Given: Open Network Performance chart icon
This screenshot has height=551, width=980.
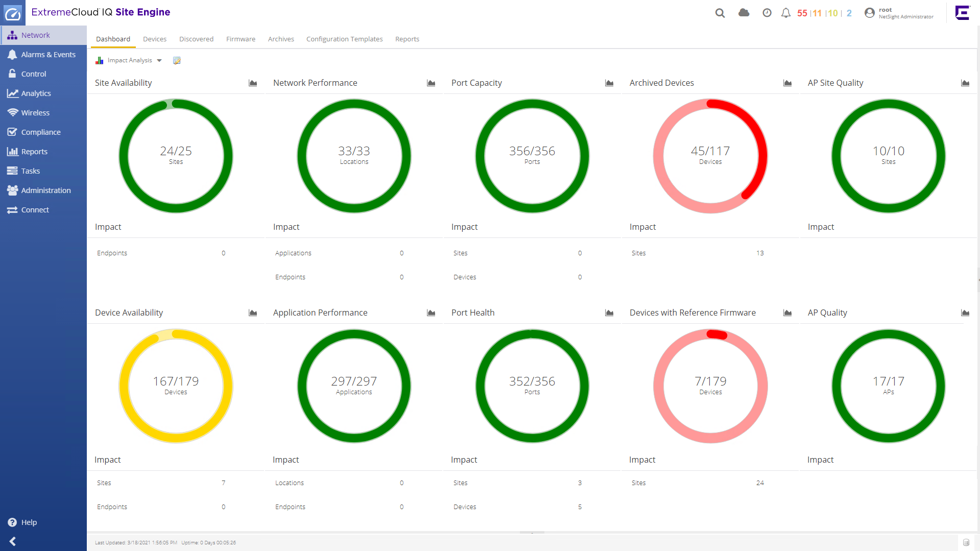Looking at the screenshot, I should coord(431,83).
